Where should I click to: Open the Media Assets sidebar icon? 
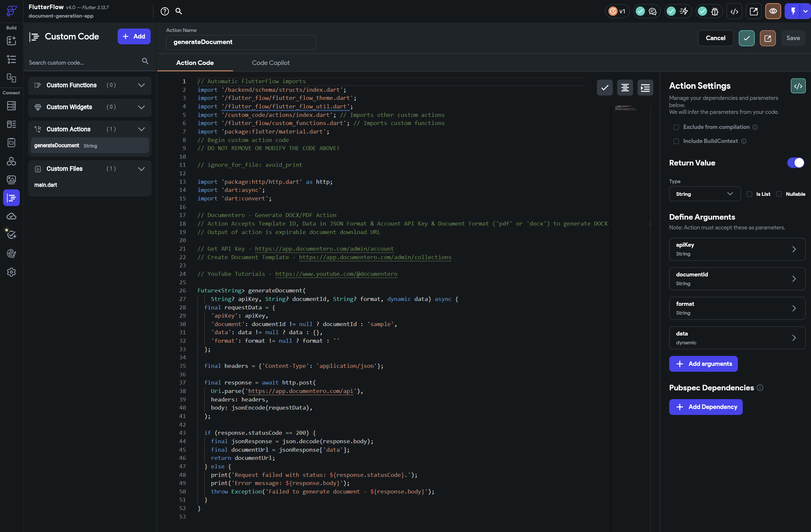coord(11,180)
